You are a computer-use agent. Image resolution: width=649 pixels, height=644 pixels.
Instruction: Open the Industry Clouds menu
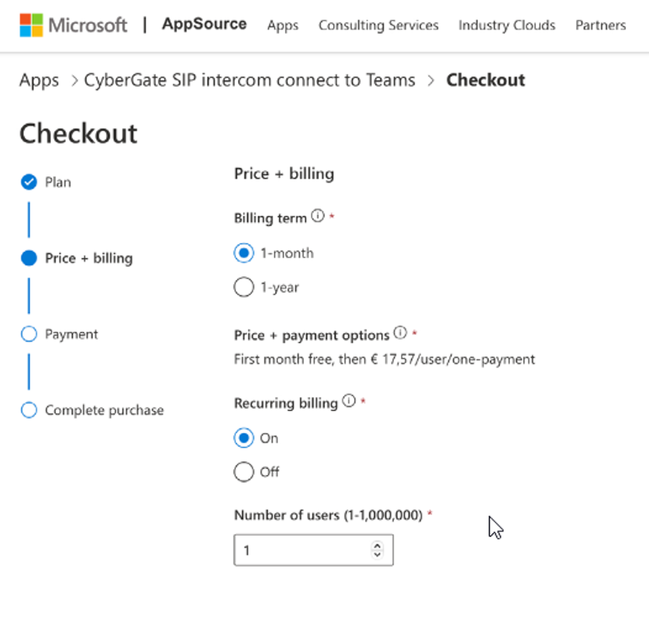tap(507, 26)
